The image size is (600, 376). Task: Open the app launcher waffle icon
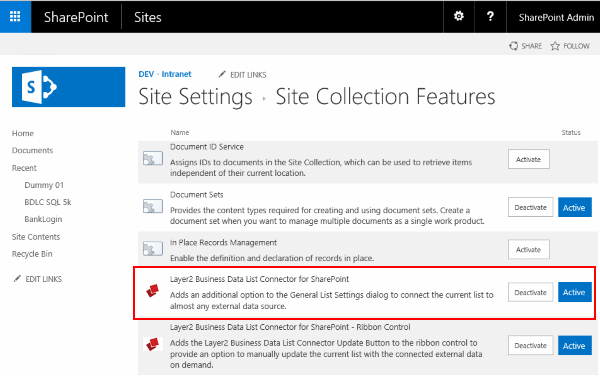pos(15,16)
